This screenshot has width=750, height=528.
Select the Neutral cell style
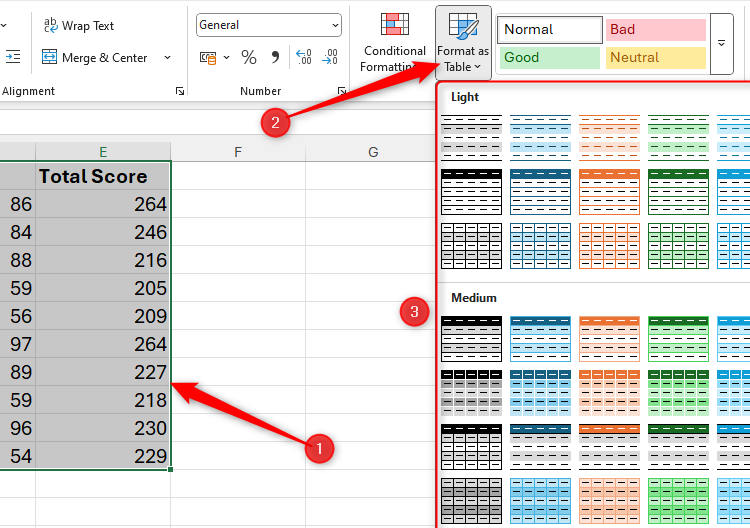click(655, 58)
